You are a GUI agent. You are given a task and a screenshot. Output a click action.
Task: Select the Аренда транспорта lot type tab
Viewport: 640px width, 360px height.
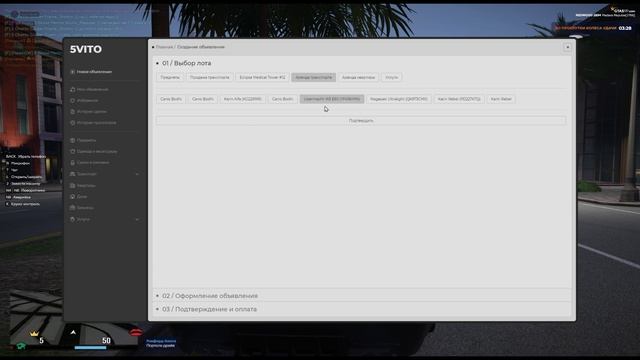point(313,77)
